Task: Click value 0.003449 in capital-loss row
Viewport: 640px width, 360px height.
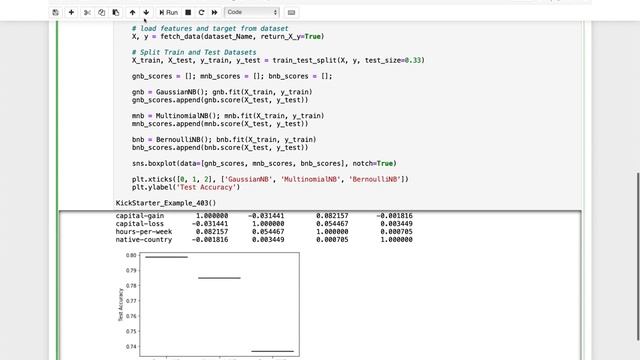Action: (x=396, y=224)
